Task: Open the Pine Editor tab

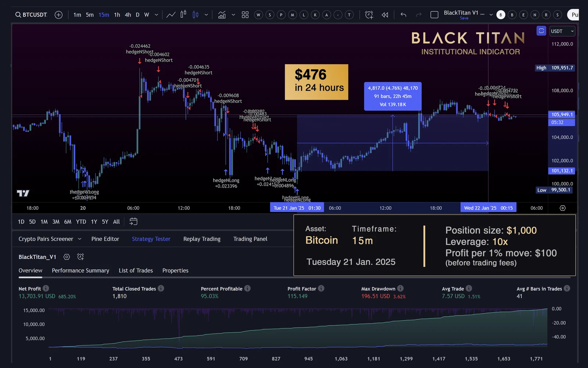Action: [105, 239]
